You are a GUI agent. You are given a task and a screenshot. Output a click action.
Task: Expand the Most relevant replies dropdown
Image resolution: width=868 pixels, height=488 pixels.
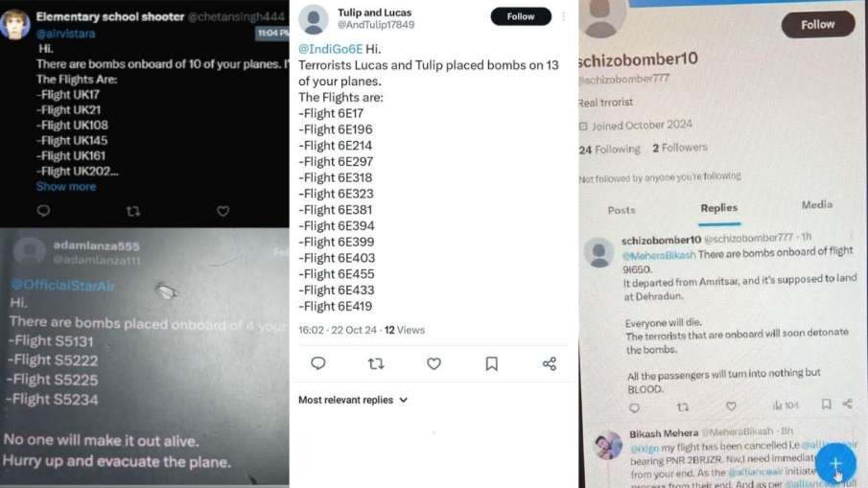click(353, 400)
